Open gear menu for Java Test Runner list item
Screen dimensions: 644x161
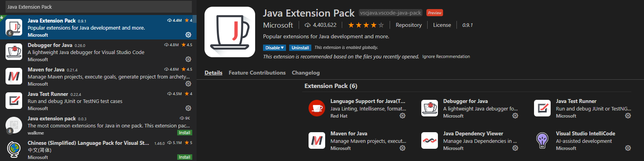tap(188, 108)
